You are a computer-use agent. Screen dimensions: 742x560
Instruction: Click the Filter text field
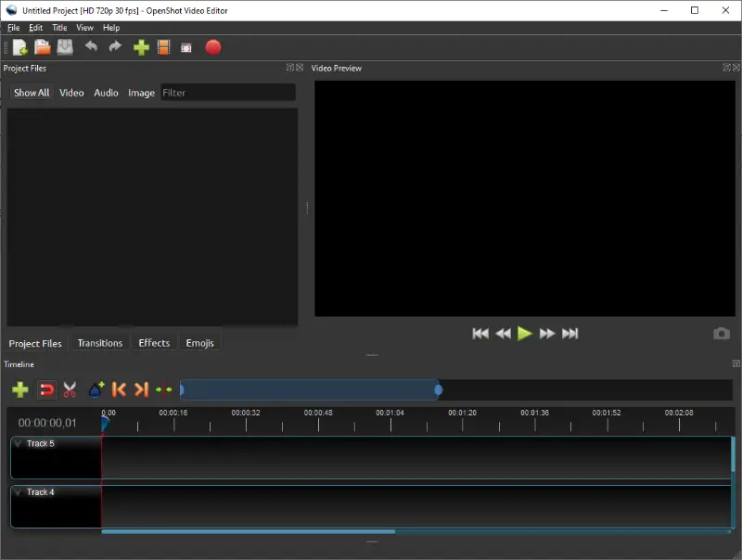pyautogui.click(x=228, y=93)
